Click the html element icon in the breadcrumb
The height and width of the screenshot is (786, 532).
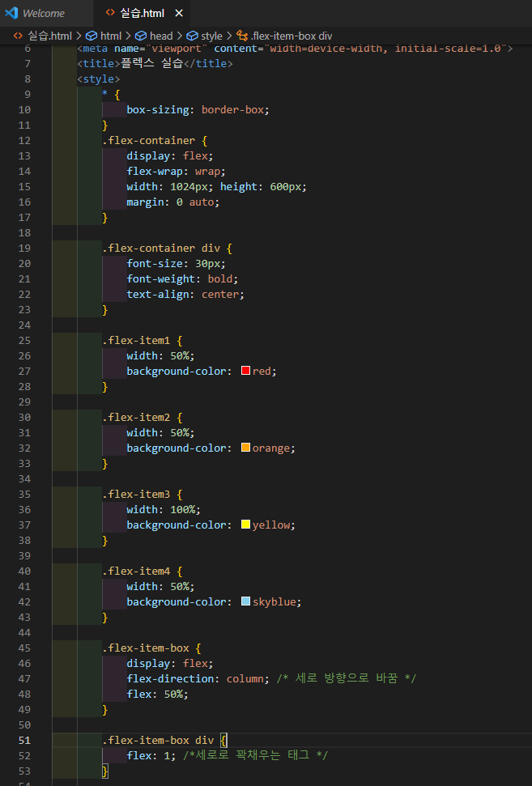92,36
